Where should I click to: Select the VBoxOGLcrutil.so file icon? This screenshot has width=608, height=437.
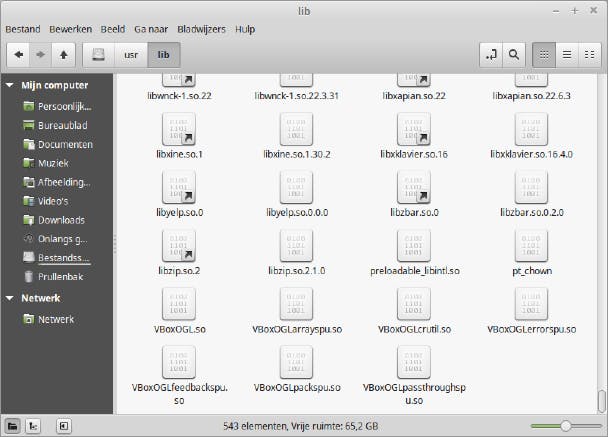pos(414,304)
